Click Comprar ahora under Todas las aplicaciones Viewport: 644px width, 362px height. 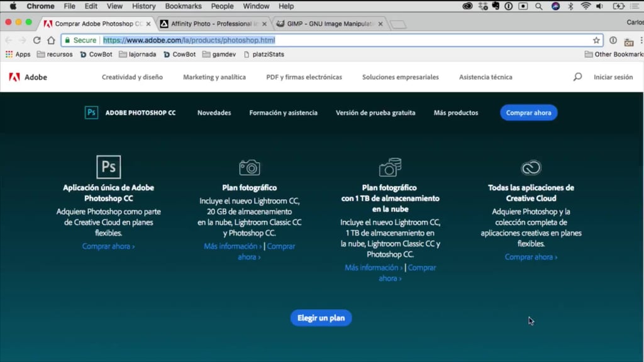pos(531,257)
